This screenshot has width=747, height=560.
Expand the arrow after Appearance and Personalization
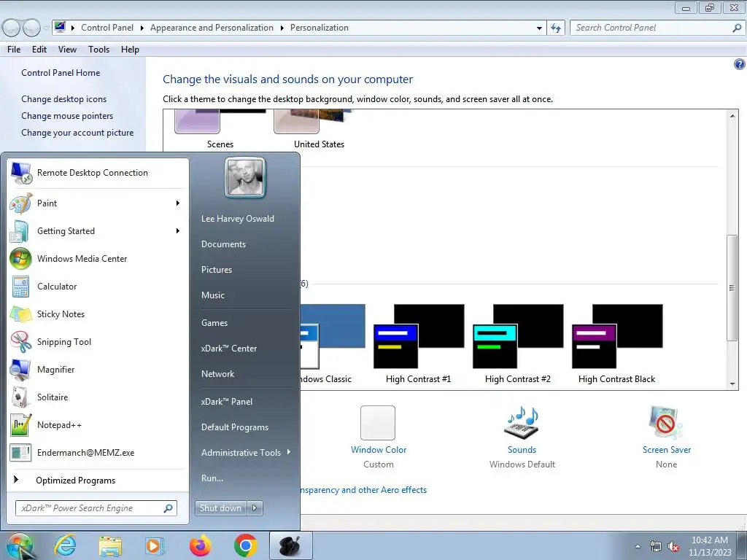click(282, 28)
